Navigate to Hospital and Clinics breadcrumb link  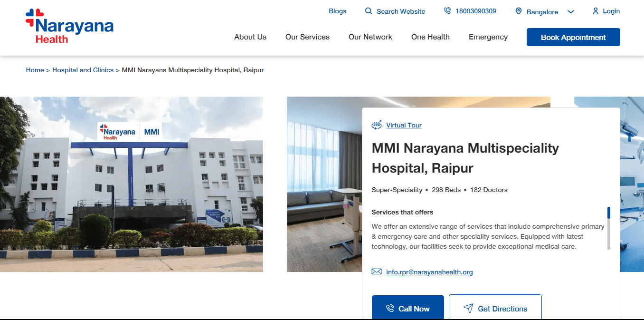tap(83, 69)
